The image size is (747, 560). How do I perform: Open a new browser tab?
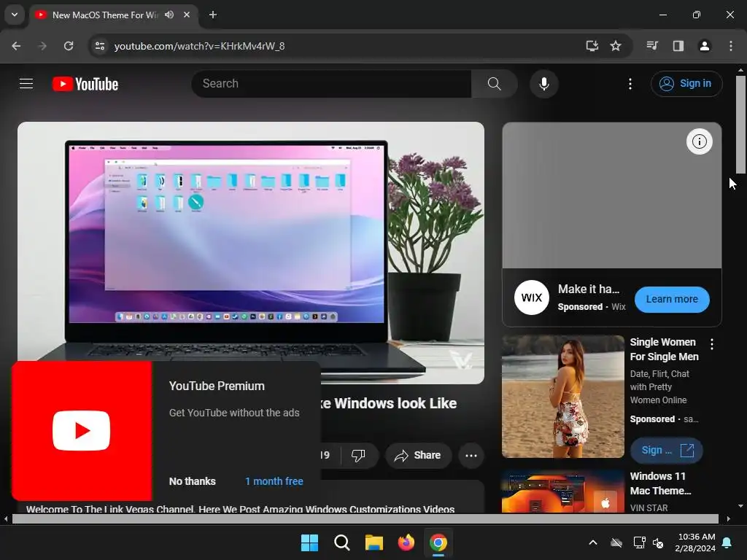pyautogui.click(x=213, y=15)
